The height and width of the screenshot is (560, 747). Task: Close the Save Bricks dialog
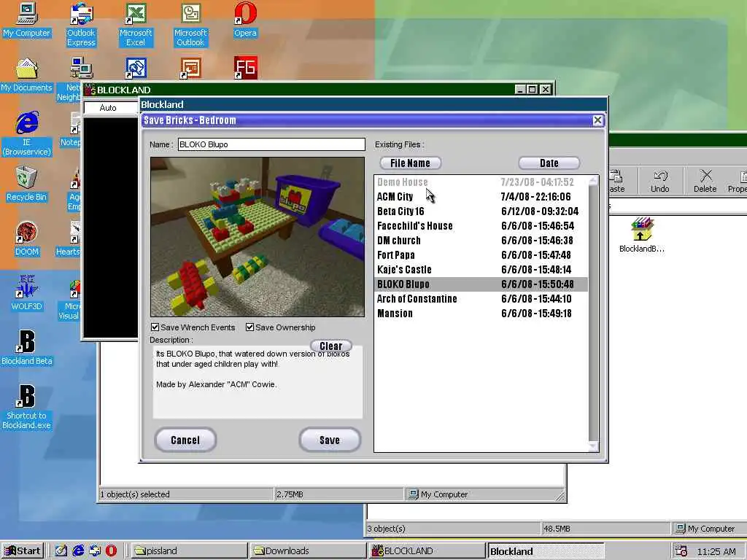(597, 120)
